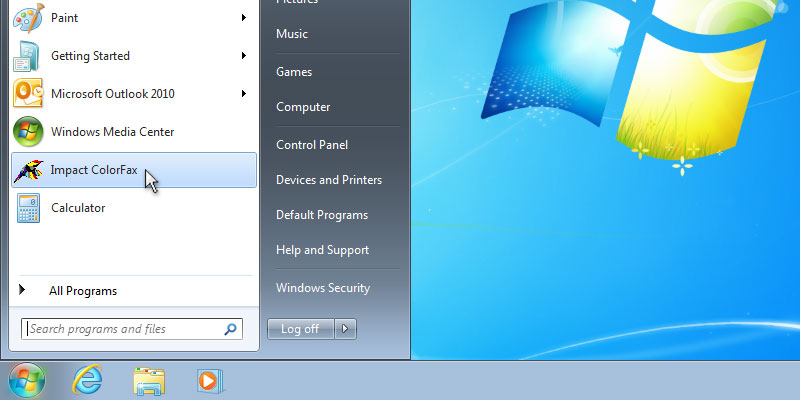Click the Windows Start orb
The image size is (800, 400).
tap(27, 380)
